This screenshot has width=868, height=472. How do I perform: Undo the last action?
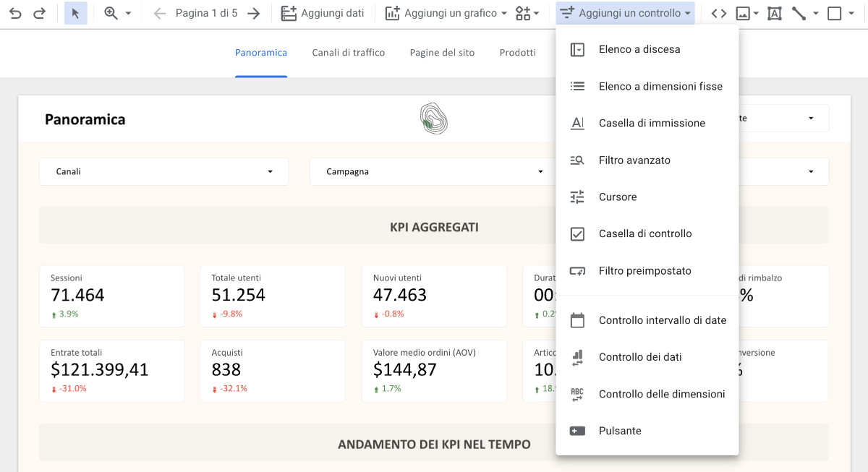point(15,13)
